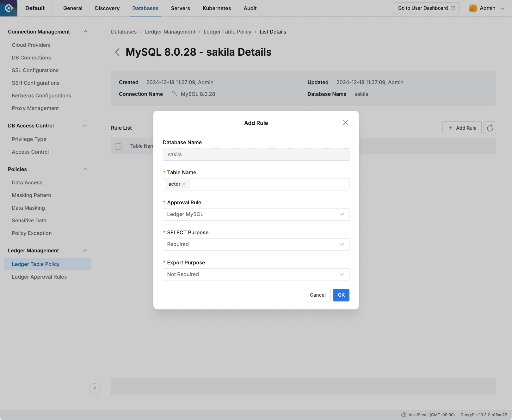Open the Export Purpose dropdown
This screenshot has height=420, width=512.
pos(256,274)
